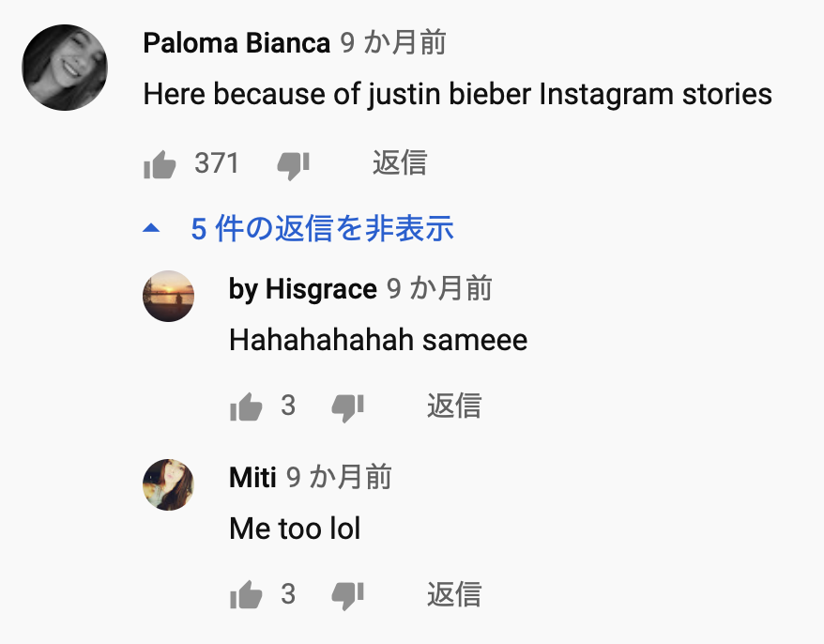Collapse the 5 replies thread
This screenshot has height=644, width=824.
(x=322, y=228)
